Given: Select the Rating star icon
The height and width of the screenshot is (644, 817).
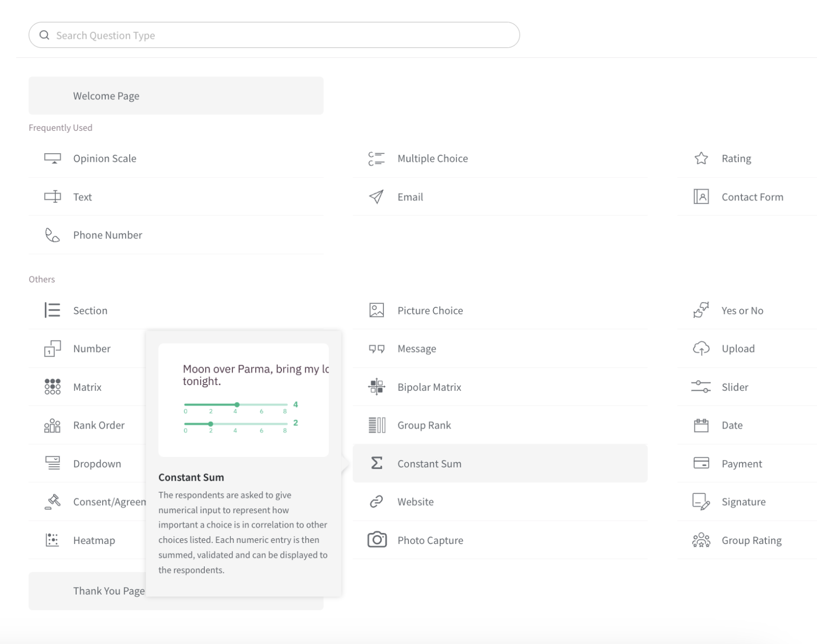Looking at the screenshot, I should click(x=701, y=158).
